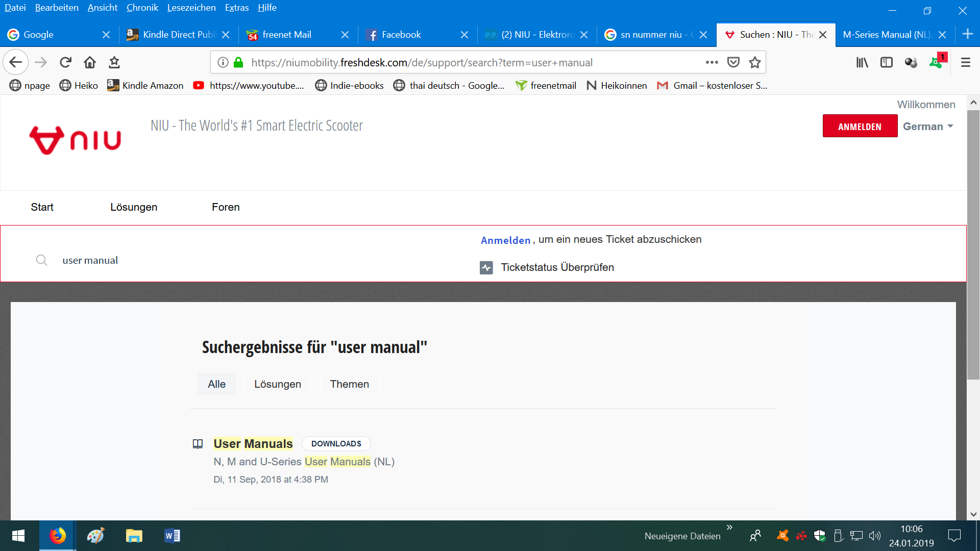
Task: Open Word from the Windows taskbar
Action: (x=172, y=536)
